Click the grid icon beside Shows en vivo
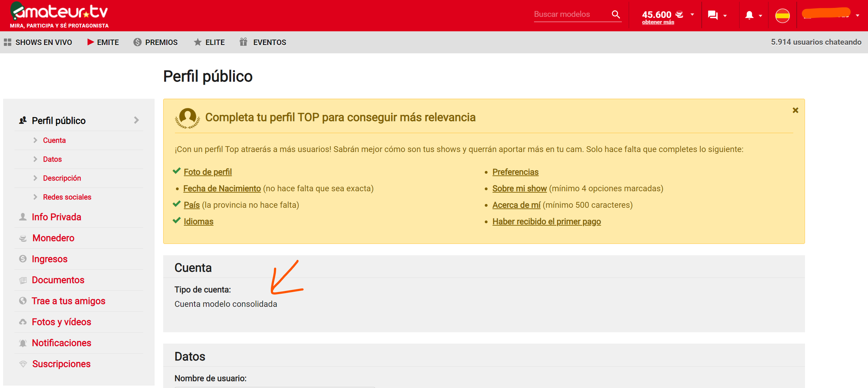868x388 pixels. coord(8,42)
